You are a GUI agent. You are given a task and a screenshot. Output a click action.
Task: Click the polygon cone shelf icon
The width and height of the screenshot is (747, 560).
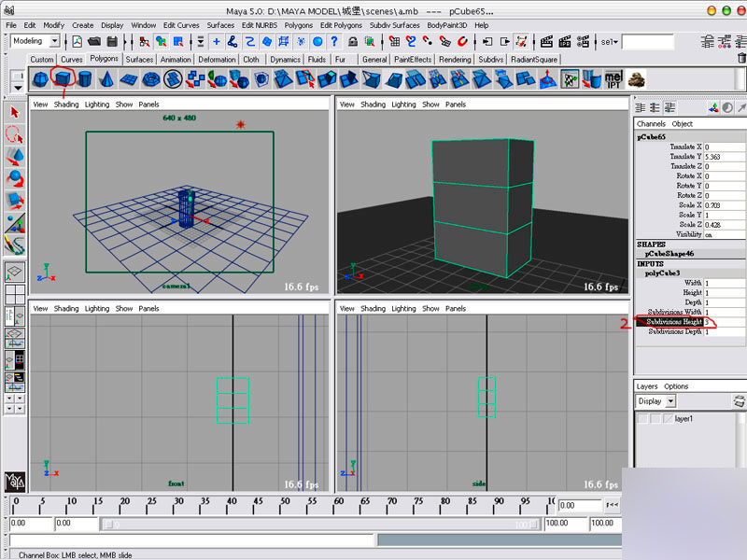point(106,79)
